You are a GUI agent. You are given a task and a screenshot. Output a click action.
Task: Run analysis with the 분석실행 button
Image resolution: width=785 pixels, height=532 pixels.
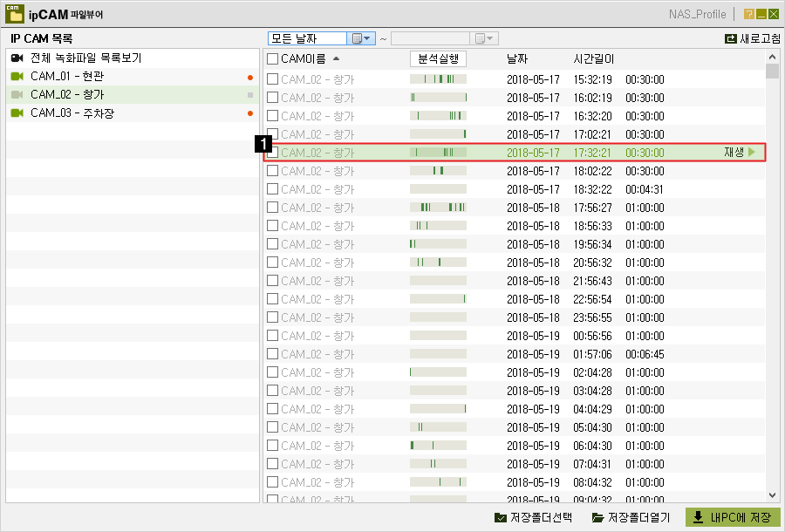pyautogui.click(x=438, y=59)
